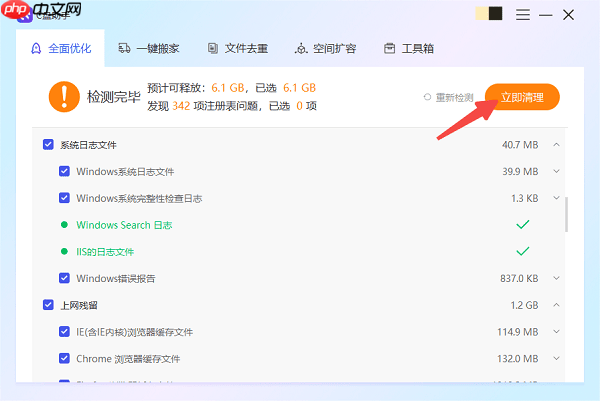Click the 342 registry issues count
The image size is (600, 401).
coord(181,106)
